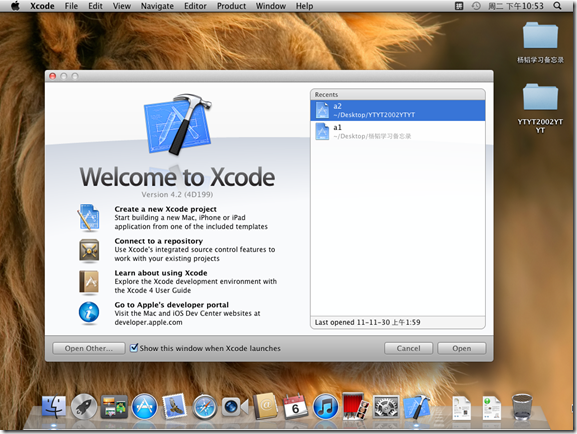Click the Cancel button
This screenshot has width=577, height=434.
pos(408,348)
